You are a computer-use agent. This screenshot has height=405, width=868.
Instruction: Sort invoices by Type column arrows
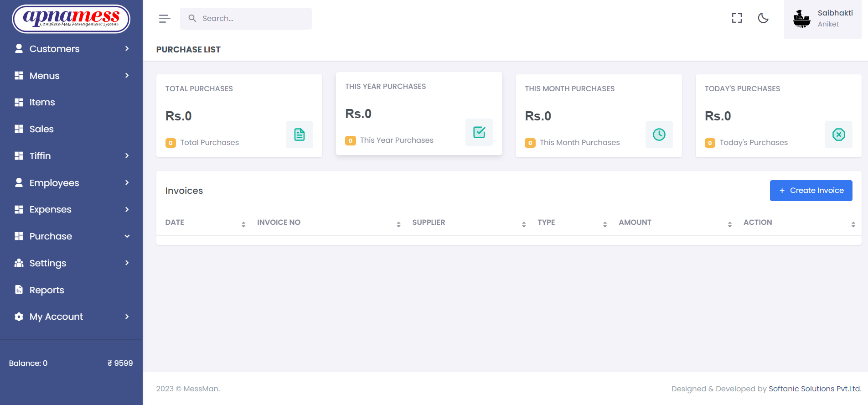point(605,224)
